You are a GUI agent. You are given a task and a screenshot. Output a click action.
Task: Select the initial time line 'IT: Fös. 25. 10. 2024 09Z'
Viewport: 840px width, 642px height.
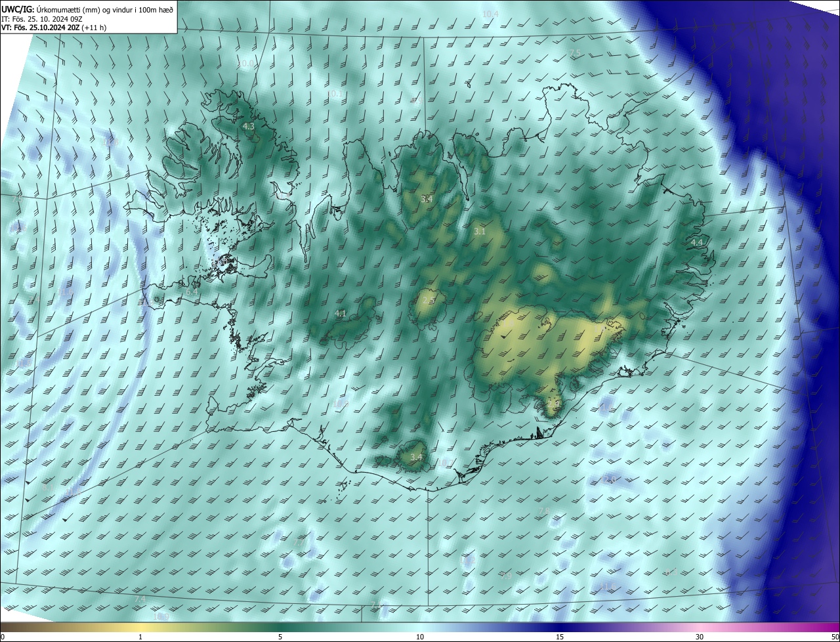point(41,19)
